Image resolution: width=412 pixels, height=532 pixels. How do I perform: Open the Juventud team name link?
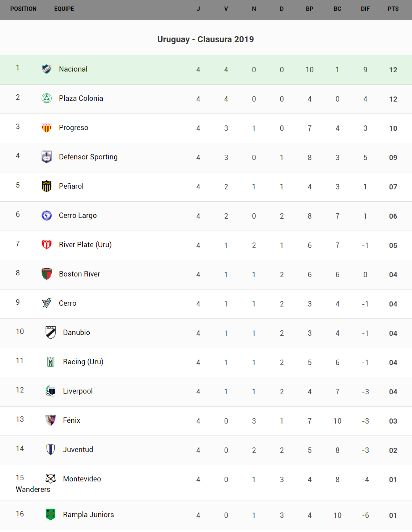click(78, 450)
